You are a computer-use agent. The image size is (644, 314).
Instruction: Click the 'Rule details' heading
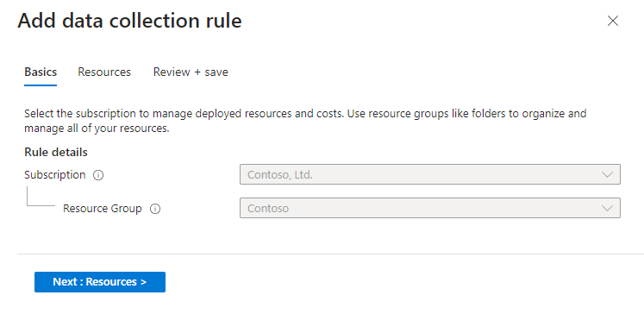(x=56, y=153)
